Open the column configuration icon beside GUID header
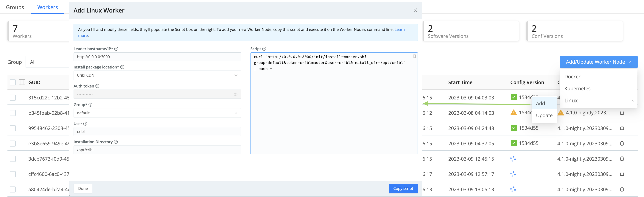This screenshot has height=197, width=644. tap(22, 82)
